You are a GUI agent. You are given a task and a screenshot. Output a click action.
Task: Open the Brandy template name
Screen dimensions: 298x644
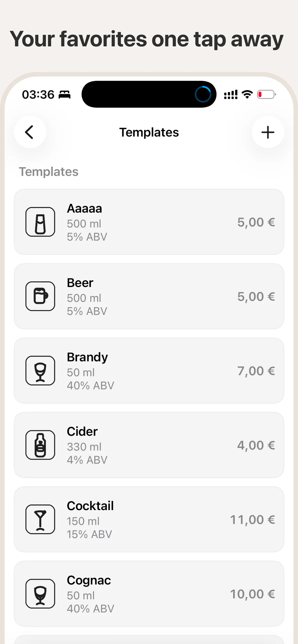(87, 357)
